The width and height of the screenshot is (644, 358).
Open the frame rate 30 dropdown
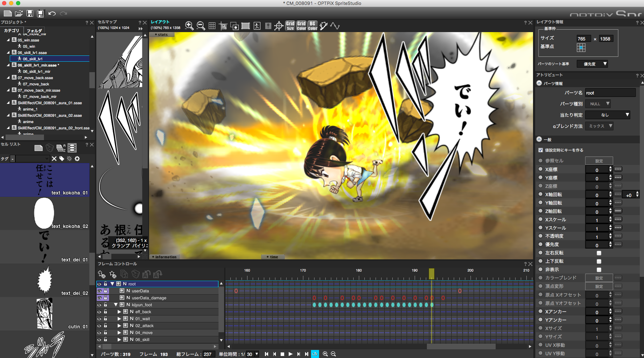(253, 354)
